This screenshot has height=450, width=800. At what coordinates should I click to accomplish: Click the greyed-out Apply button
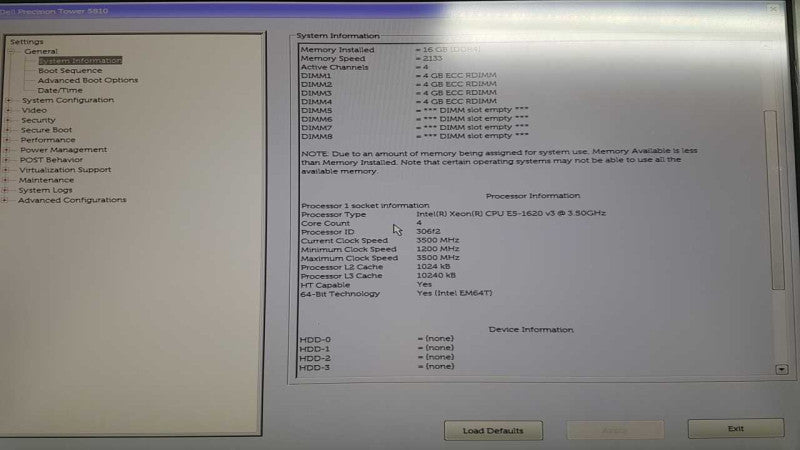click(615, 430)
